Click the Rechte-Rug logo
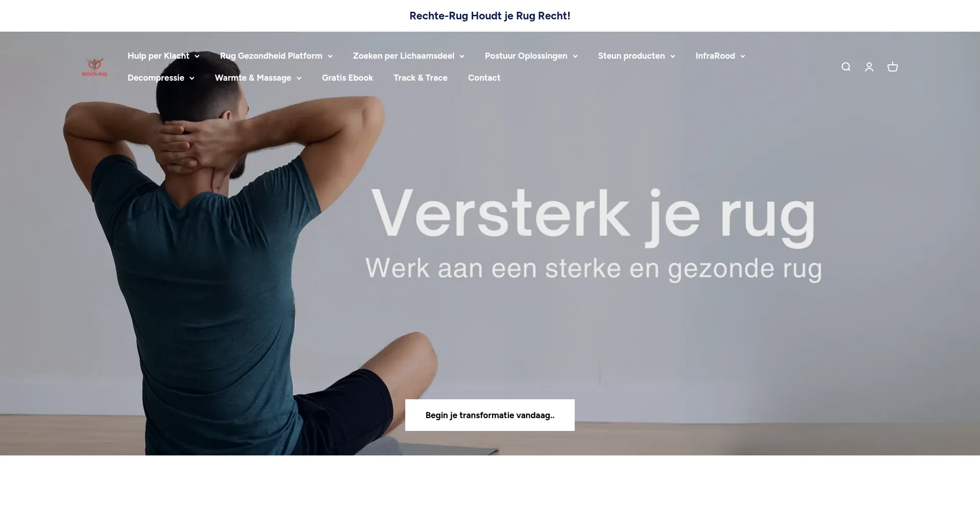Image resolution: width=980 pixels, height=507 pixels. click(94, 67)
